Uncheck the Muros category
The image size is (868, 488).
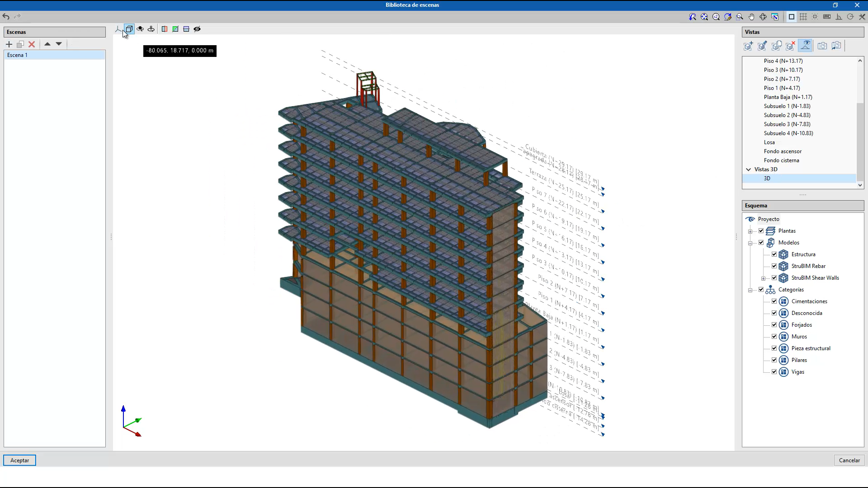(774, 336)
